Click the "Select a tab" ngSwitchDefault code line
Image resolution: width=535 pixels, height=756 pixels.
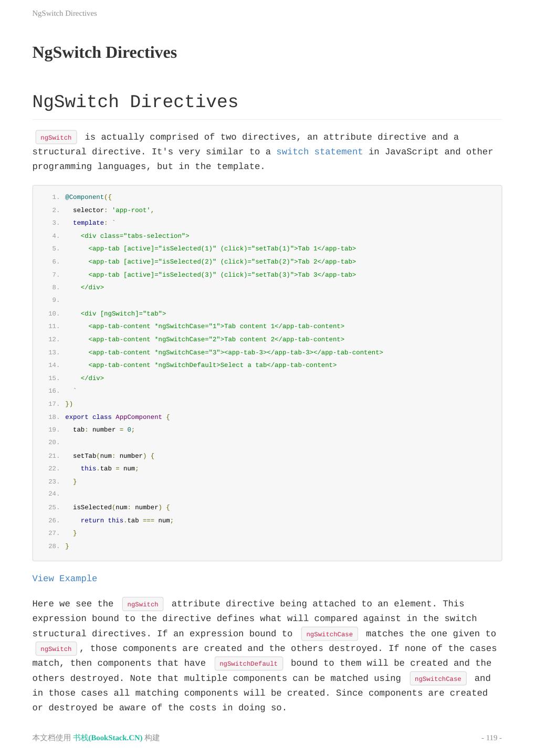(x=212, y=365)
